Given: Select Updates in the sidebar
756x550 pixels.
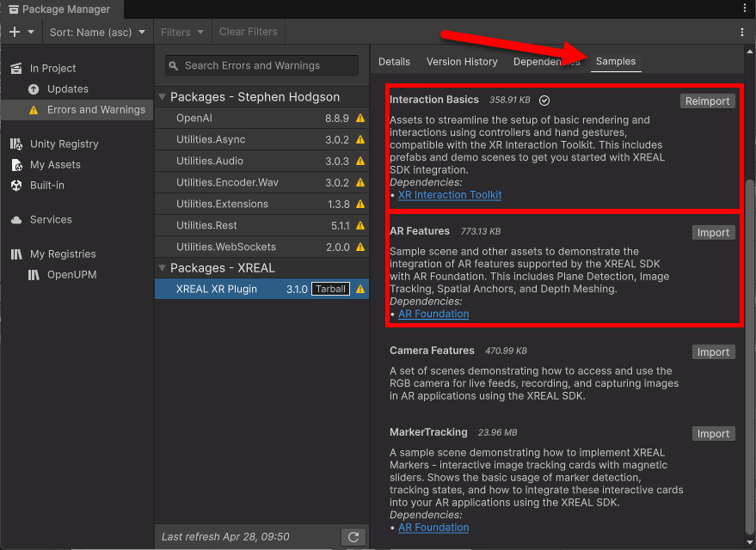Looking at the screenshot, I should point(67,89).
